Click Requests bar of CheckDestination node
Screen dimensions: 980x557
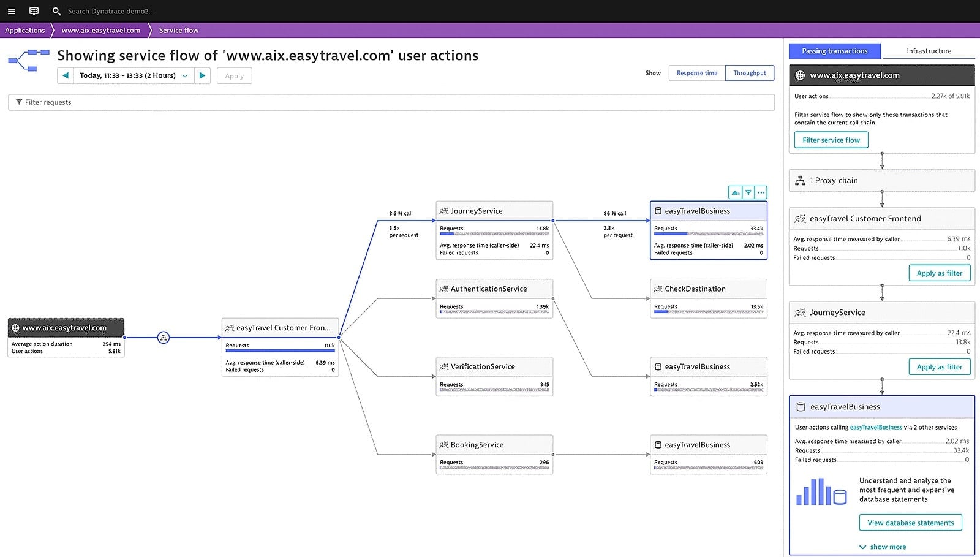tap(709, 312)
